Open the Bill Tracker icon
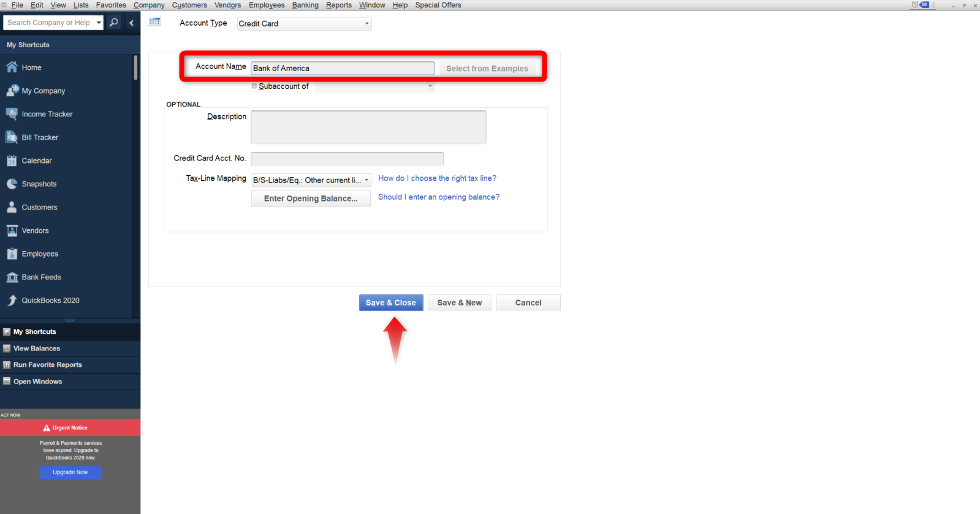The height and width of the screenshot is (514, 980). click(12, 137)
